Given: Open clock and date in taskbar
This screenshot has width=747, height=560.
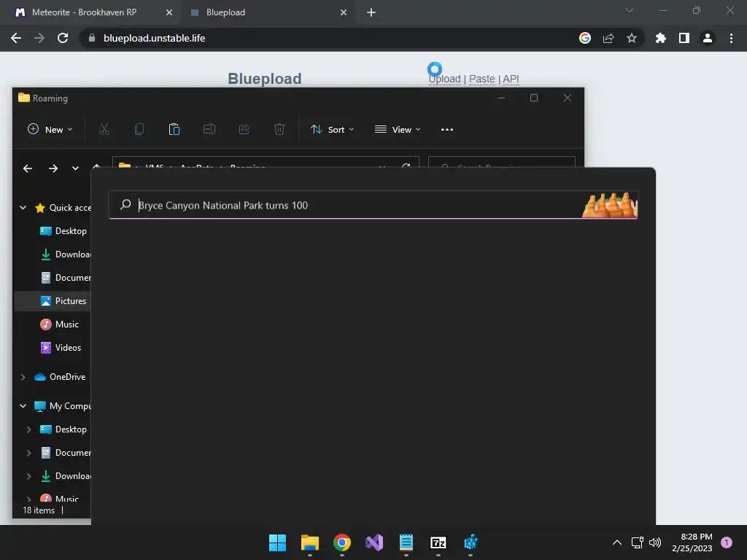Looking at the screenshot, I should (692, 542).
